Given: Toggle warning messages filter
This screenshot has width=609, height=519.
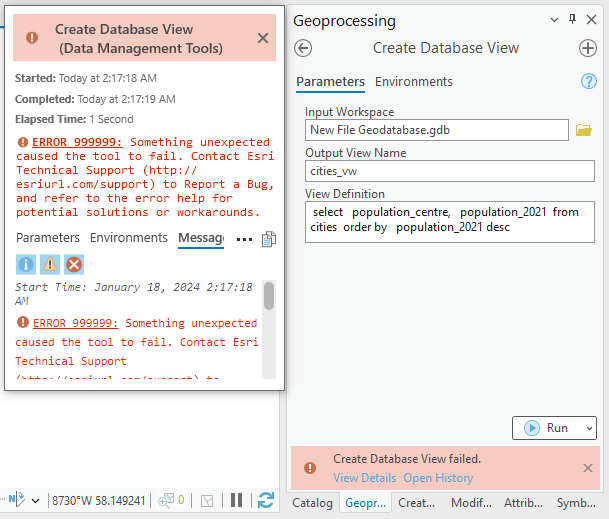Looking at the screenshot, I should pyautogui.click(x=50, y=264).
